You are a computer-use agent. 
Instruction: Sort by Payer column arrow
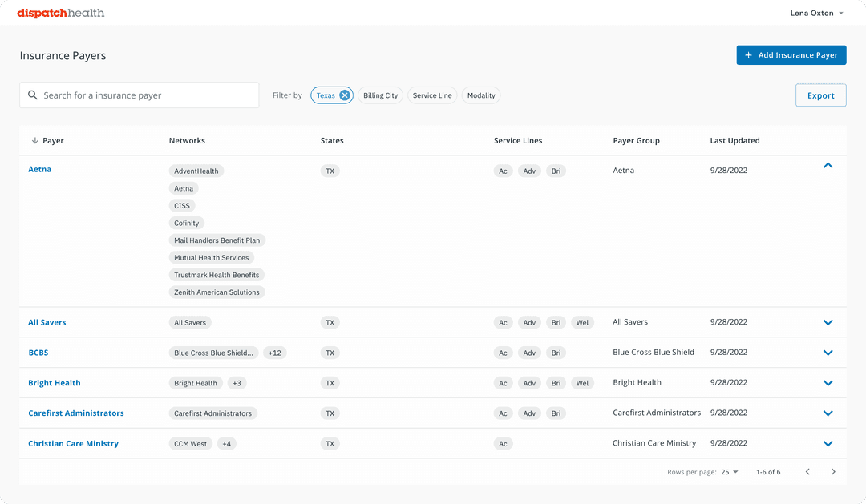(x=34, y=141)
